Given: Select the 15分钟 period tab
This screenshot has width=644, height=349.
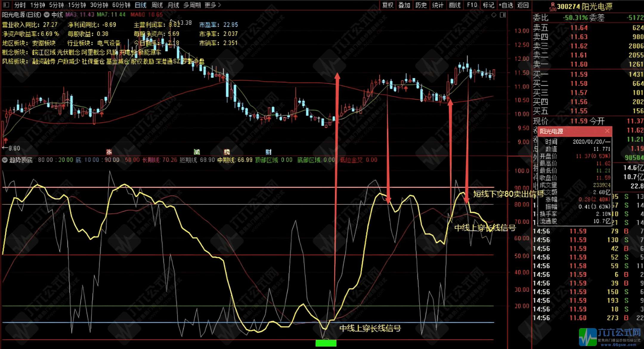Looking at the screenshot, I should pos(77,5).
